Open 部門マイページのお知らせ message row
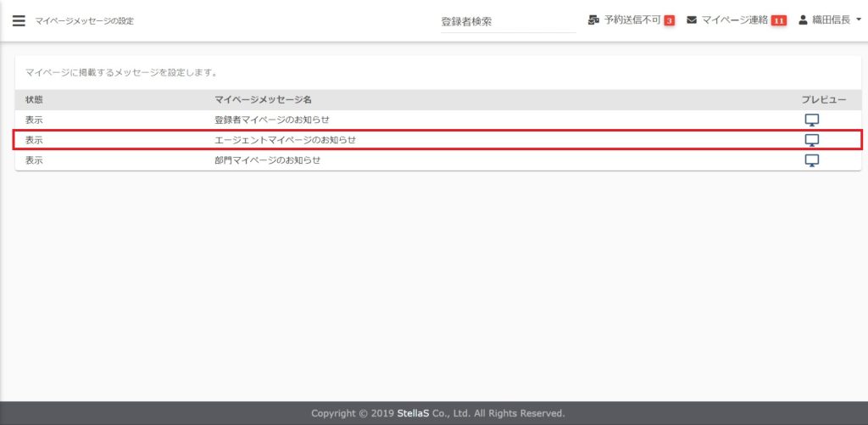 [x=268, y=160]
